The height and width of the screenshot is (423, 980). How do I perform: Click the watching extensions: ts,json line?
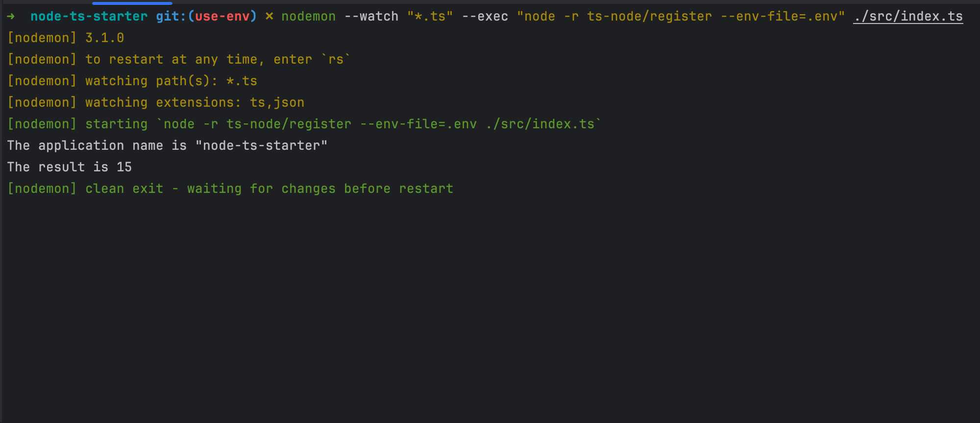pyautogui.click(x=156, y=103)
